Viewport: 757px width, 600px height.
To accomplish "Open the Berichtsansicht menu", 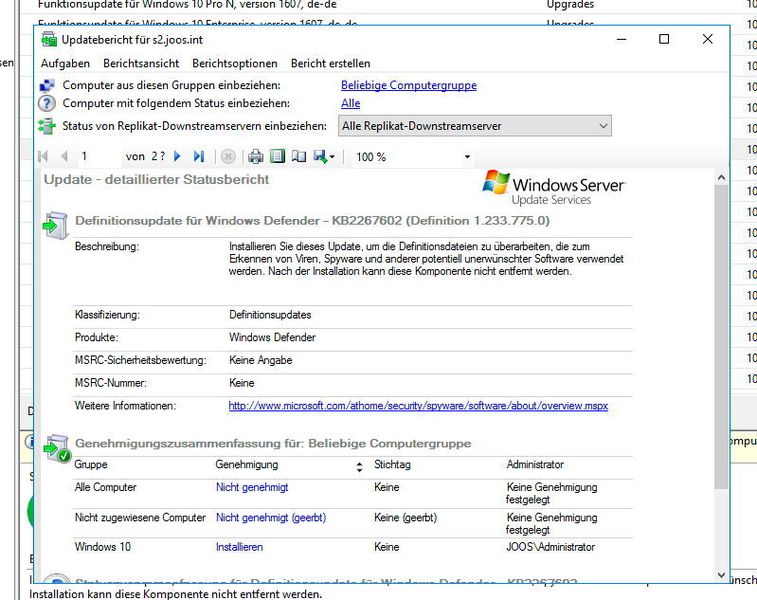I will click(141, 63).
